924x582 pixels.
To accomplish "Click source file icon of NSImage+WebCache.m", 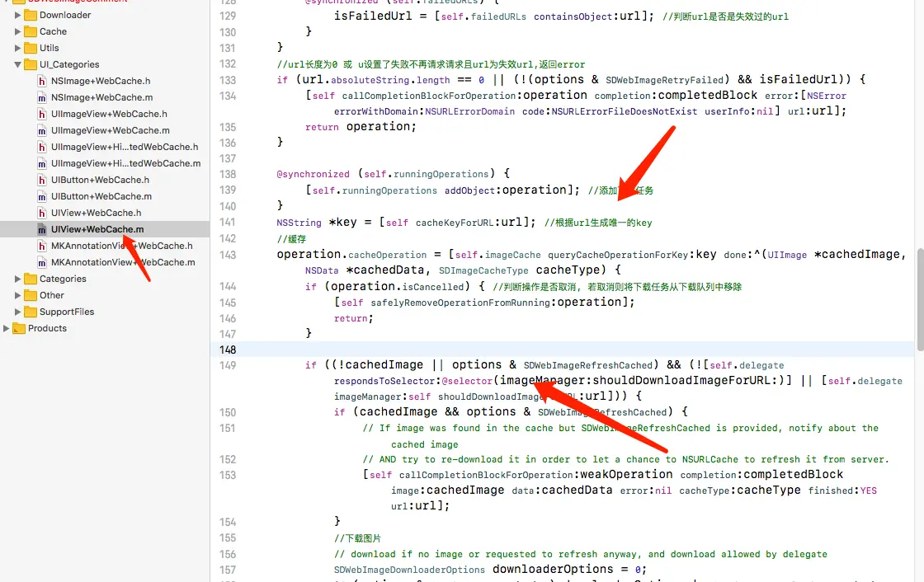I will 42,97.
